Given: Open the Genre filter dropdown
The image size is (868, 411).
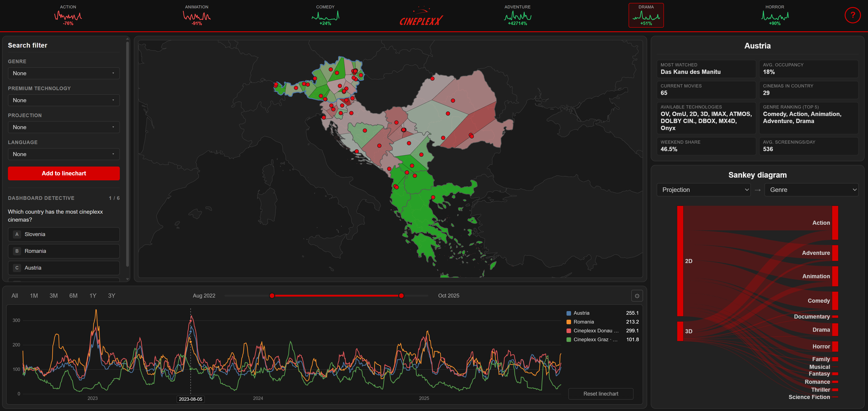Looking at the screenshot, I should point(64,73).
